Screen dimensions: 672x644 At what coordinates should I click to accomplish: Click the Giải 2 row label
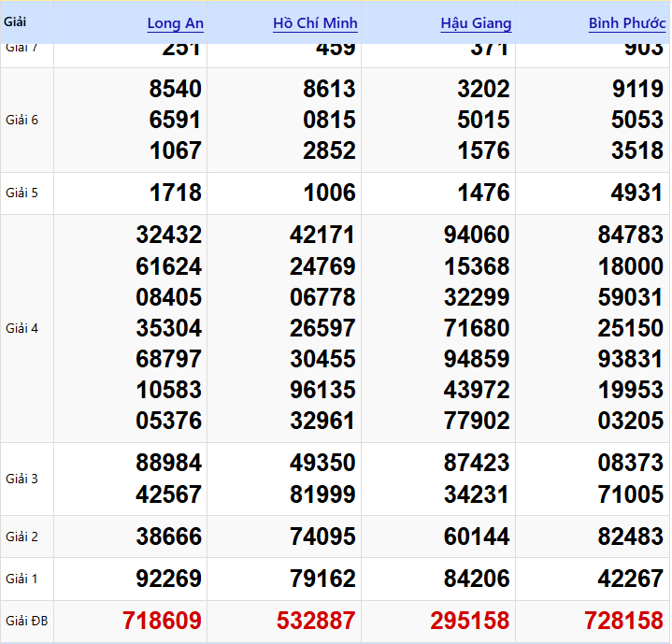tap(21, 537)
